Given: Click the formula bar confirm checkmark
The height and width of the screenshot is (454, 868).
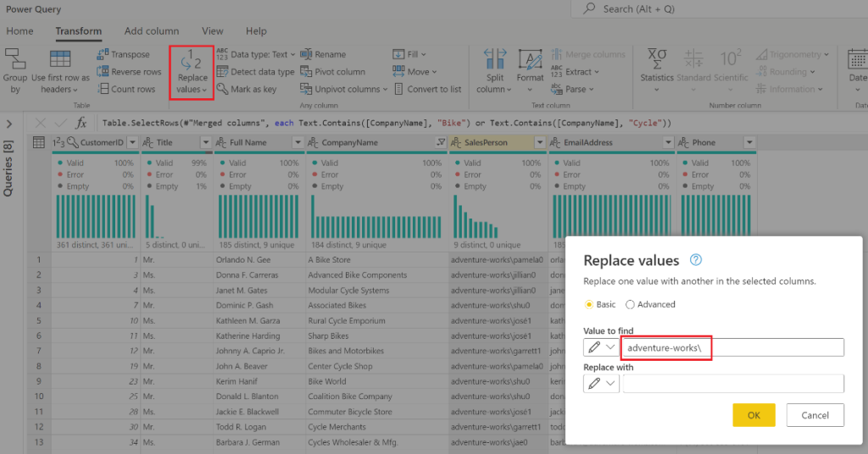Looking at the screenshot, I should (x=60, y=123).
